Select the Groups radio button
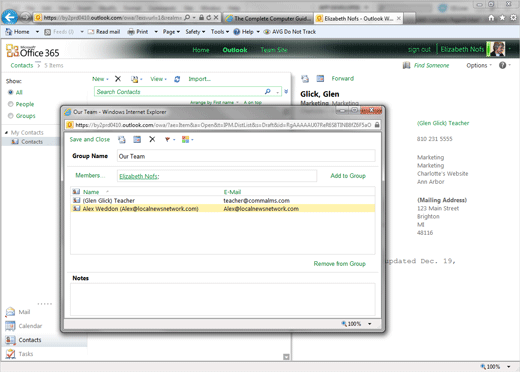The image size is (520, 372). (11, 116)
